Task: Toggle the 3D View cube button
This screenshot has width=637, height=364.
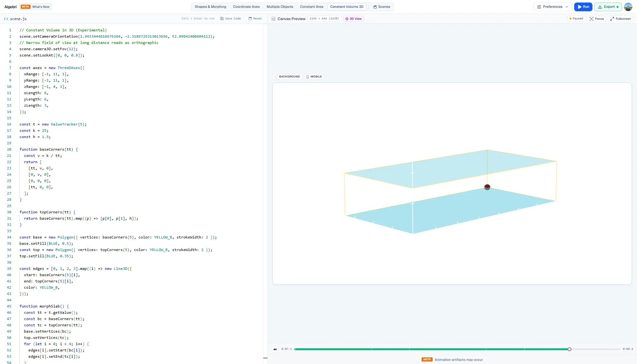Action: (354, 19)
